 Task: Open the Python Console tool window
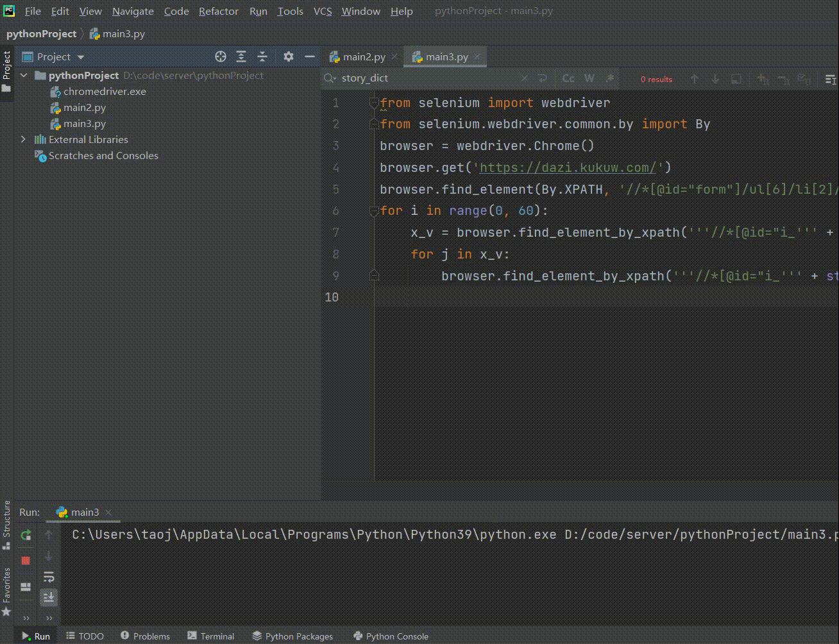[x=391, y=636]
